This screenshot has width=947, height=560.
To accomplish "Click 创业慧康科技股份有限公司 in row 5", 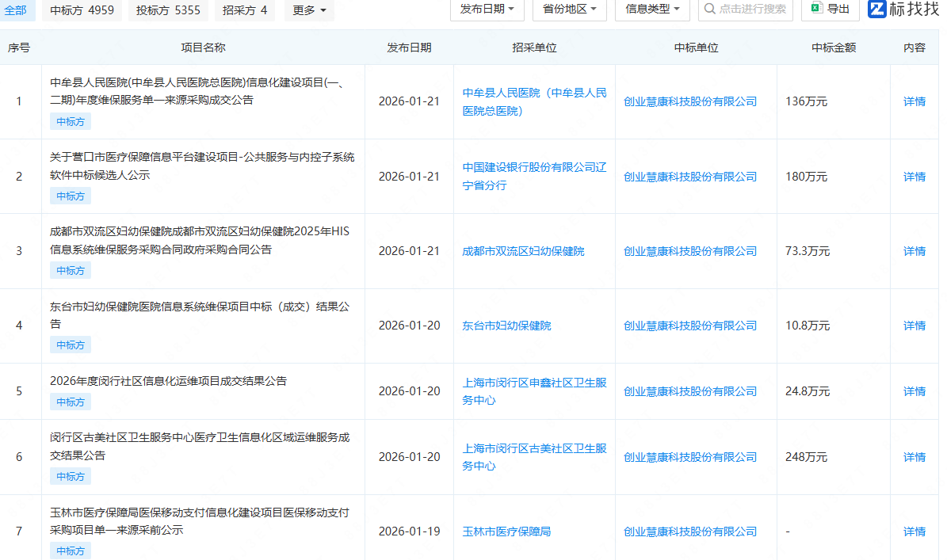I will pos(689,391).
